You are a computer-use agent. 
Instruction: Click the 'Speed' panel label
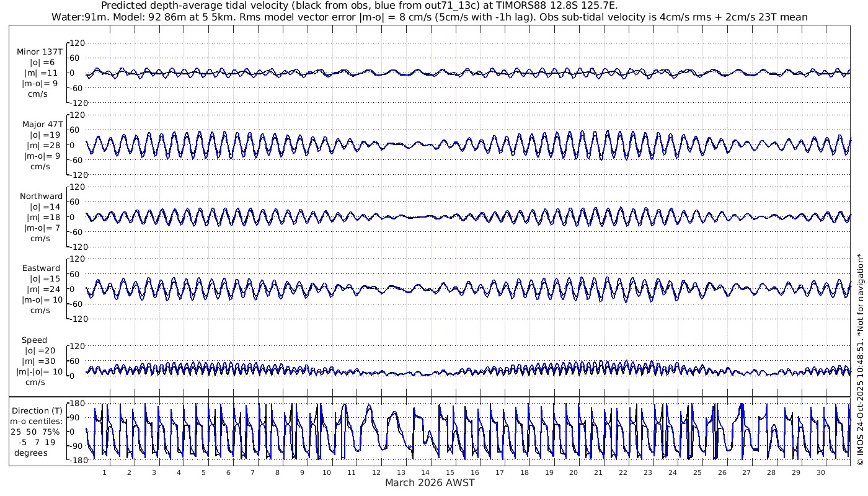click(x=34, y=340)
